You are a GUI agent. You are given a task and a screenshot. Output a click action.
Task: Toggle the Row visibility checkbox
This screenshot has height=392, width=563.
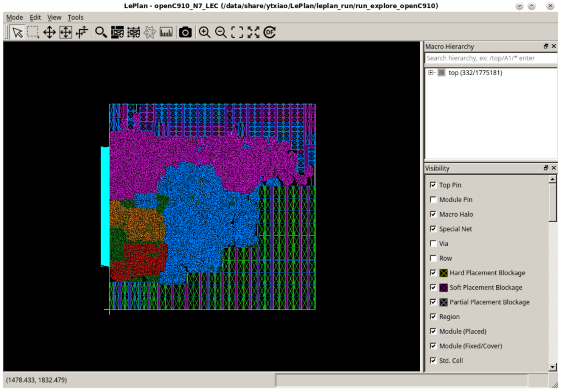tap(433, 258)
